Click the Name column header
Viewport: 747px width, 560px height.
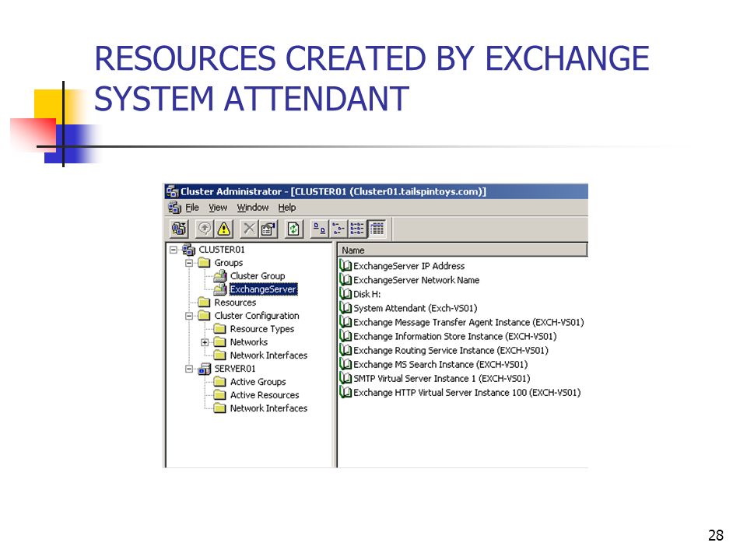coord(462,250)
